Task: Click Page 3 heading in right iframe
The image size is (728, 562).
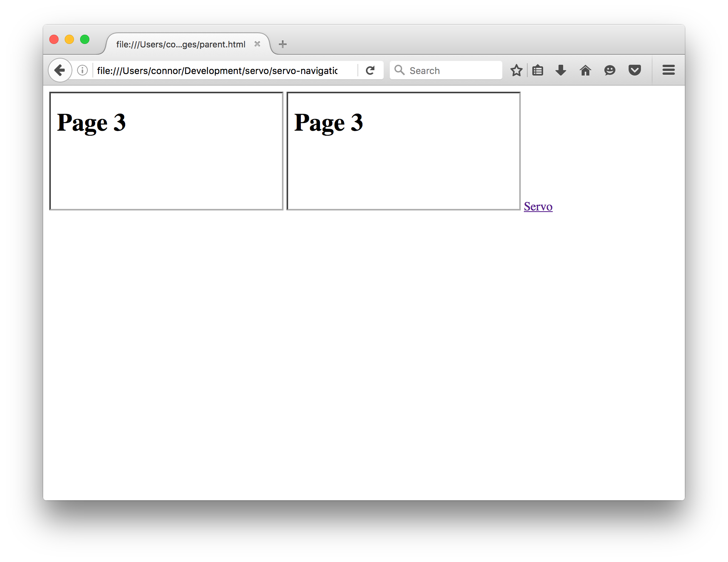Action: click(329, 123)
